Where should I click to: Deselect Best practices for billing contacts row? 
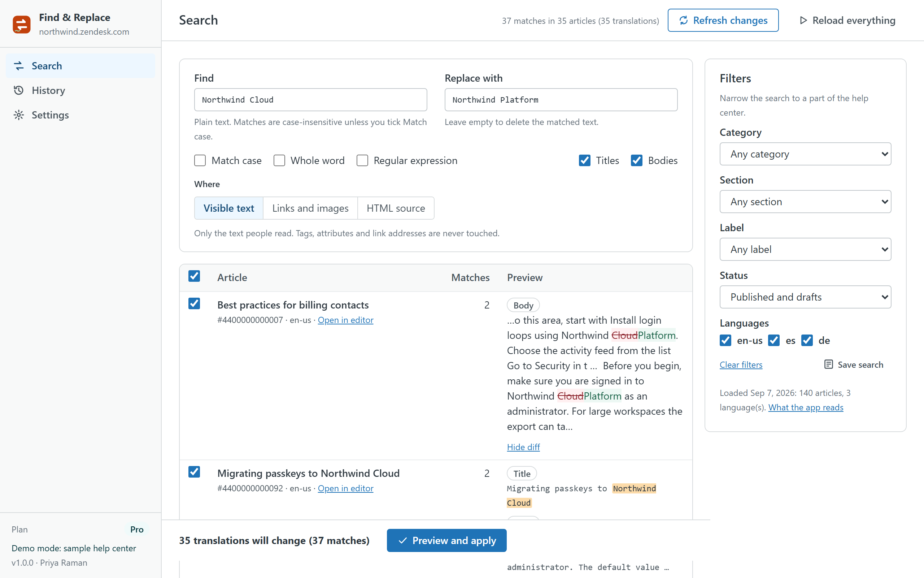coord(194,303)
